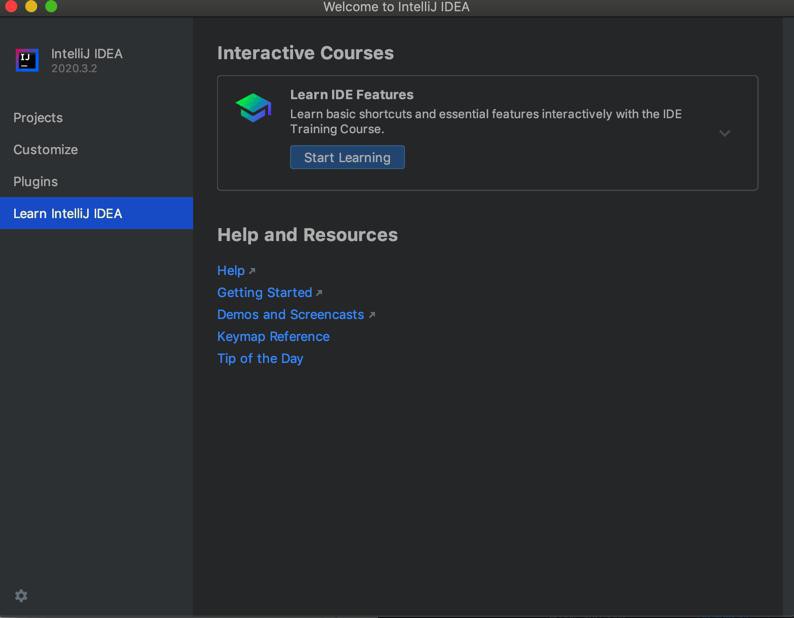
Task: Click the Start Learning button
Action: (347, 158)
